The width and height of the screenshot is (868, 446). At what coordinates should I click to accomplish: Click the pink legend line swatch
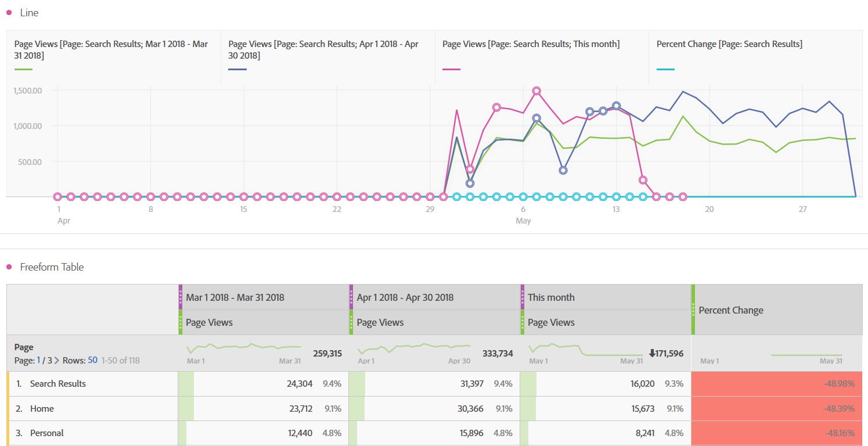click(x=451, y=70)
